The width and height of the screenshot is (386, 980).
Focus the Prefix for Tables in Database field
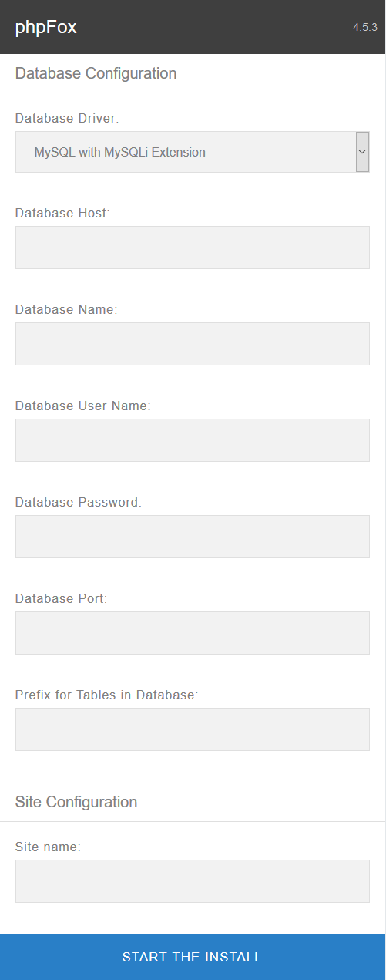(x=193, y=729)
